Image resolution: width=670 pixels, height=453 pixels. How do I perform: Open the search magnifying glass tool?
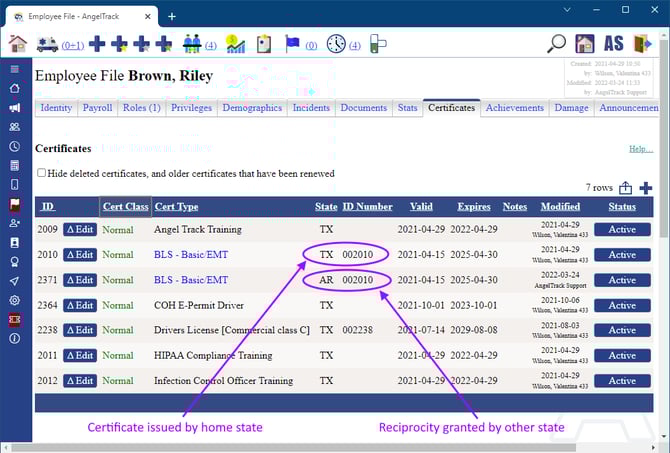[x=557, y=44]
